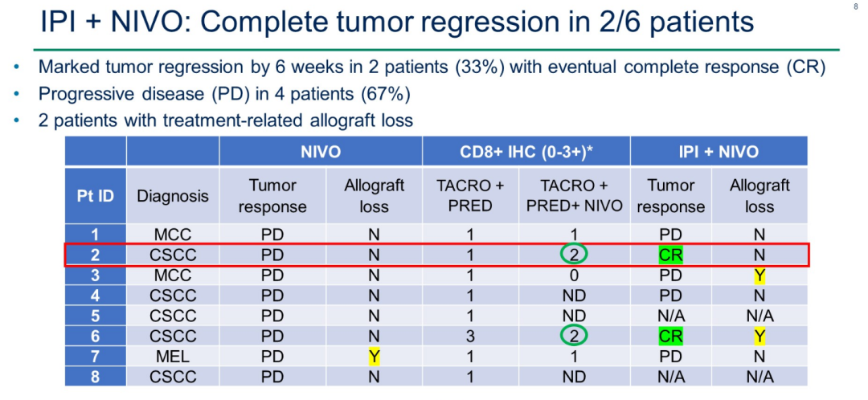The image size is (868, 400).
Task: Click the MEL diagnosis cell
Action: click(x=172, y=356)
